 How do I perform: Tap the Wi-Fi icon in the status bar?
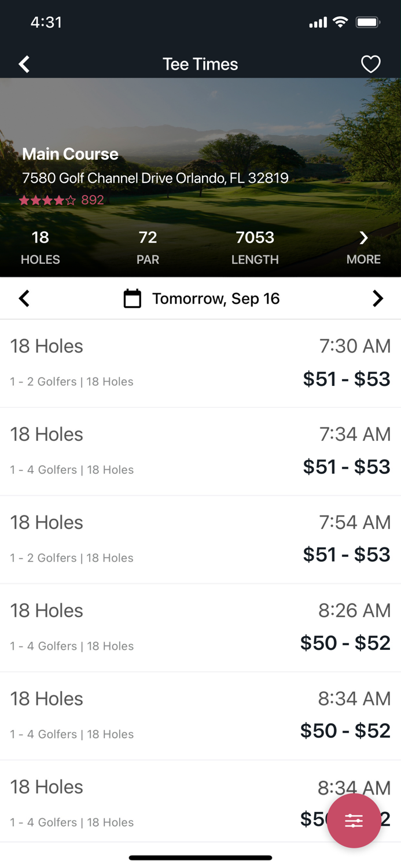pos(340,22)
